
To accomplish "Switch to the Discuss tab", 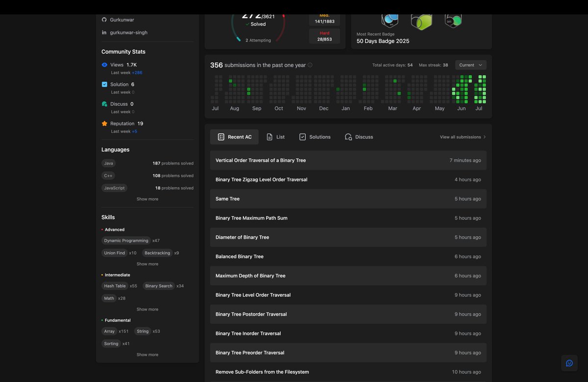I will point(359,137).
